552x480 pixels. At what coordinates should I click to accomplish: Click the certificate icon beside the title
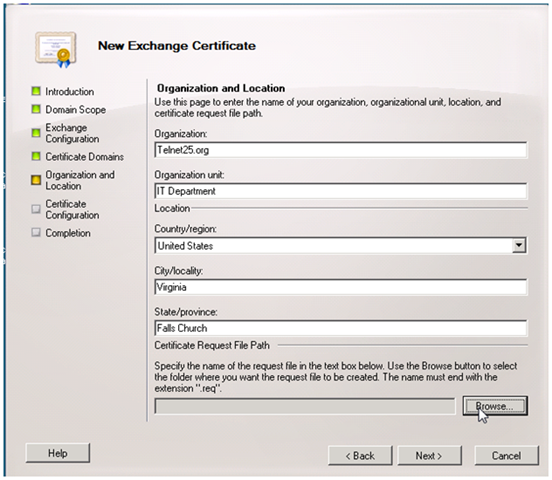pos(56,49)
